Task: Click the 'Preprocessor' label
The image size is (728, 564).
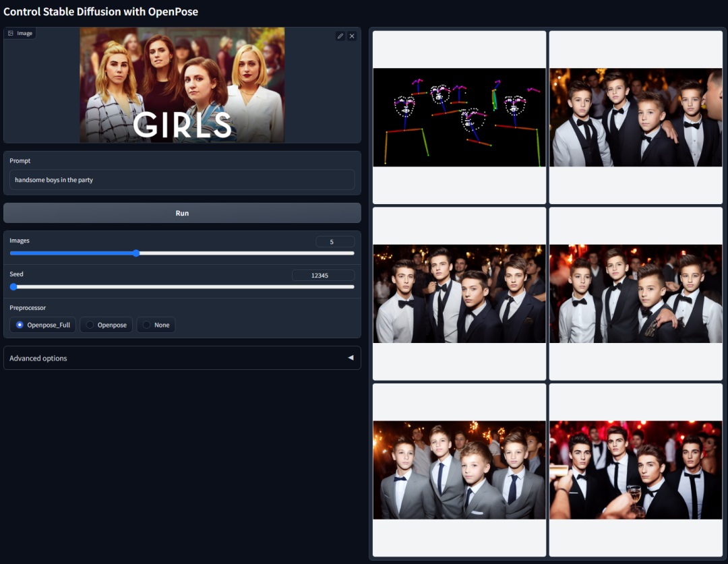Action: [x=28, y=308]
